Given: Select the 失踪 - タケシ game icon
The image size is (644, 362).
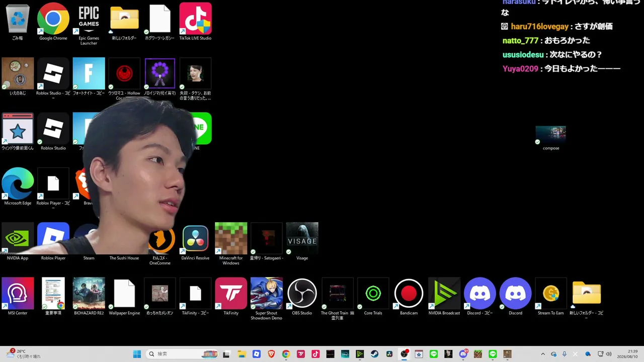Looking at the screenshot, I should pyautogui.click(x=195, y=79).
